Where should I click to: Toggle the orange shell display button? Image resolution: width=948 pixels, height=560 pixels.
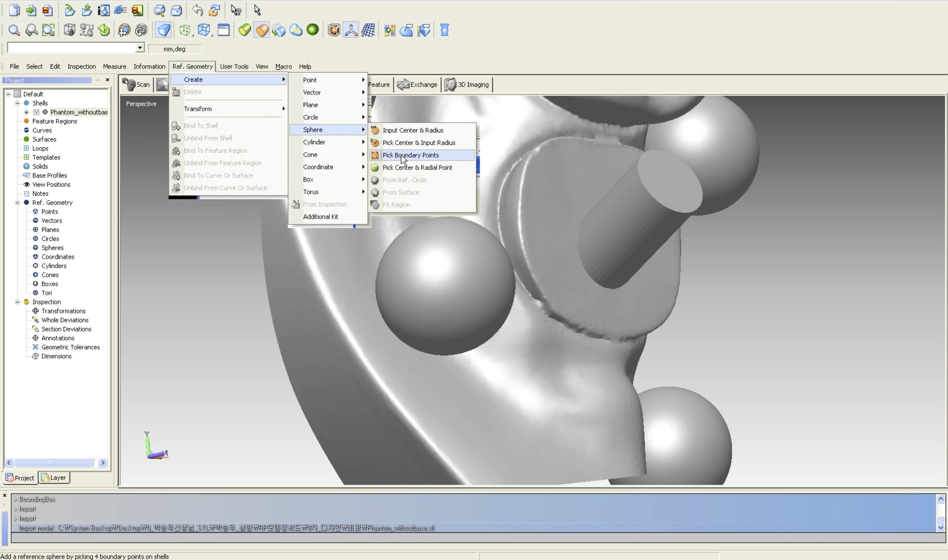[x=261, y=30]
